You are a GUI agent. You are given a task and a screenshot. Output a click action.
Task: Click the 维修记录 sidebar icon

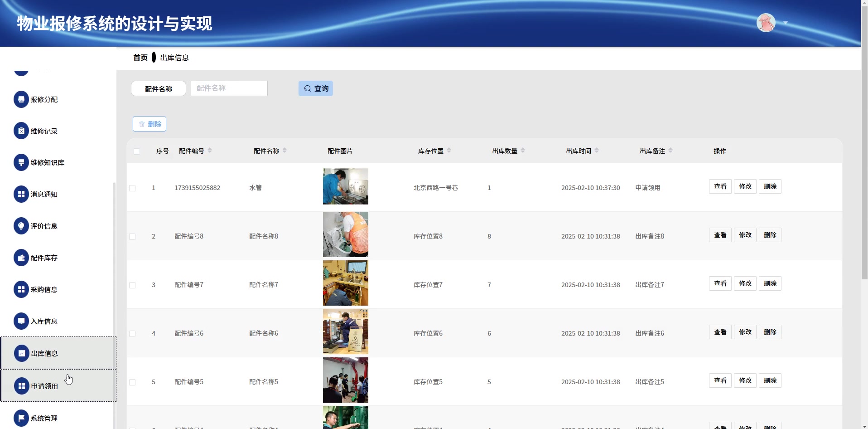coord(21,131)
